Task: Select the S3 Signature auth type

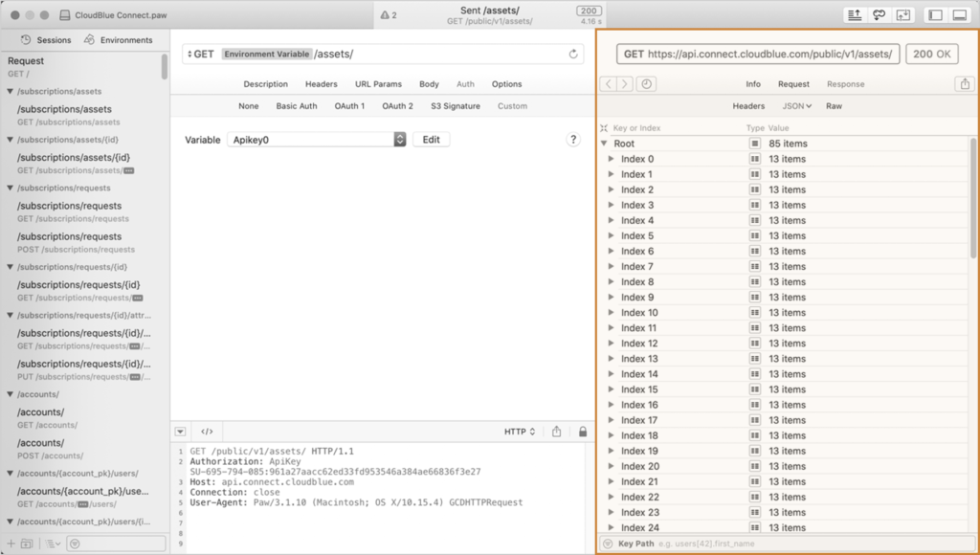Action: 455,106
